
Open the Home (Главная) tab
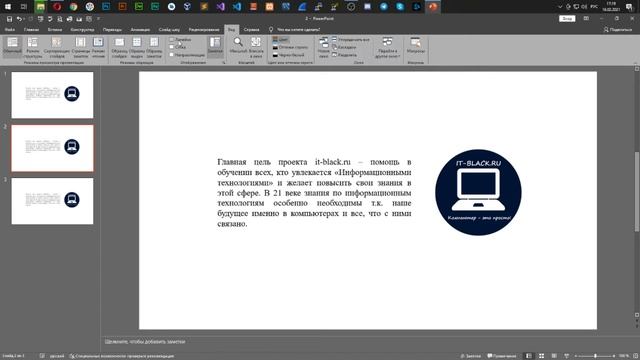(31, 29)
